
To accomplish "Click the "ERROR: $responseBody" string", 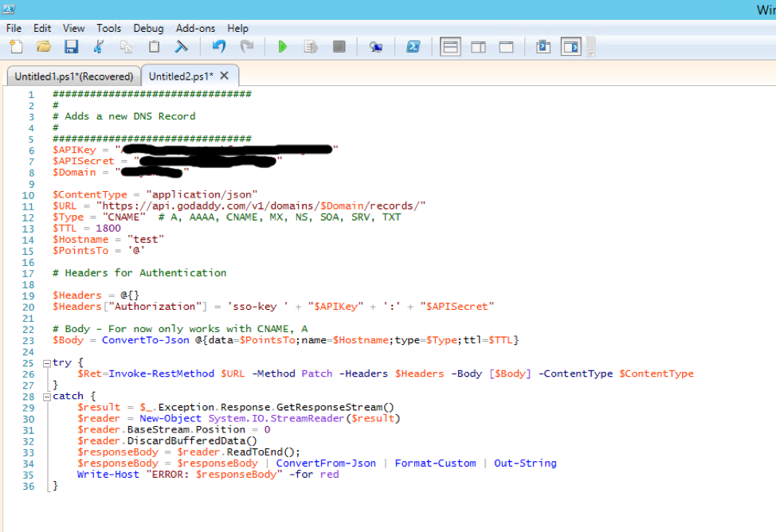I will [214, 475].
